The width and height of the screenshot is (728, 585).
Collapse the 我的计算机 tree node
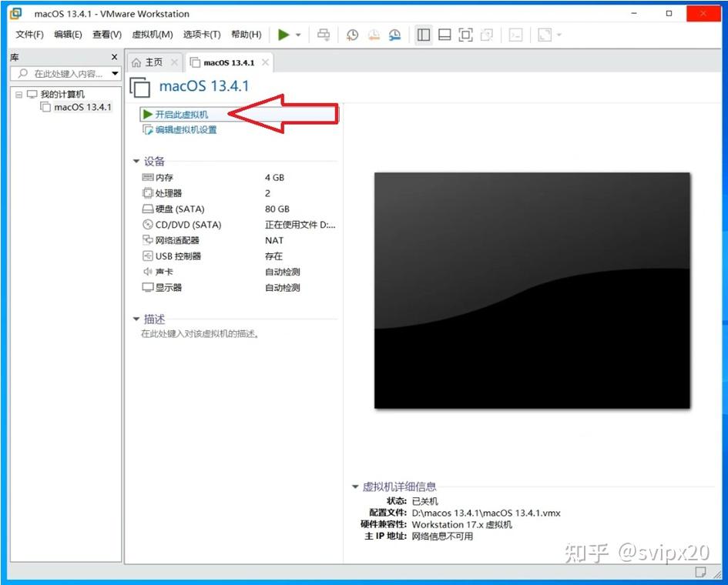click(x=19, y=95)
